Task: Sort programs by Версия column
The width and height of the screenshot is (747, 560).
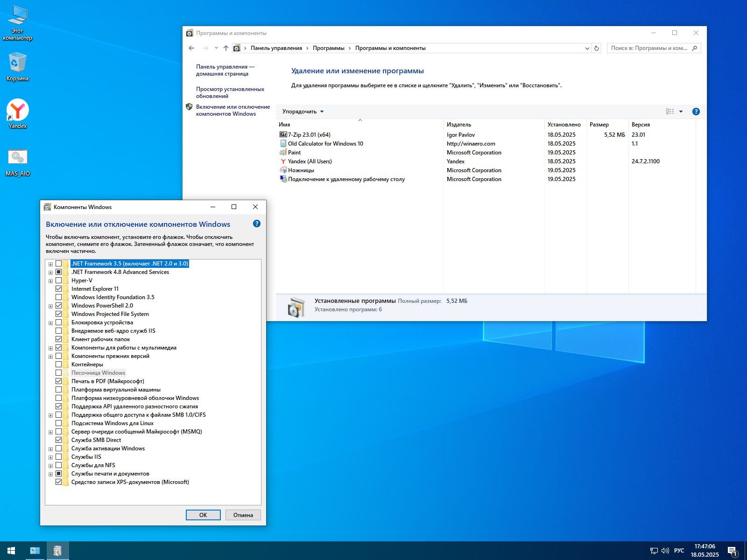Action: pos(662,125)
